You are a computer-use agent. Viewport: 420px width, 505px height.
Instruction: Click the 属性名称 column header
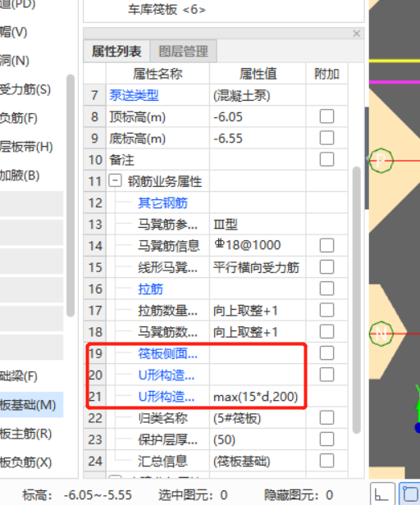coord(157,74)
